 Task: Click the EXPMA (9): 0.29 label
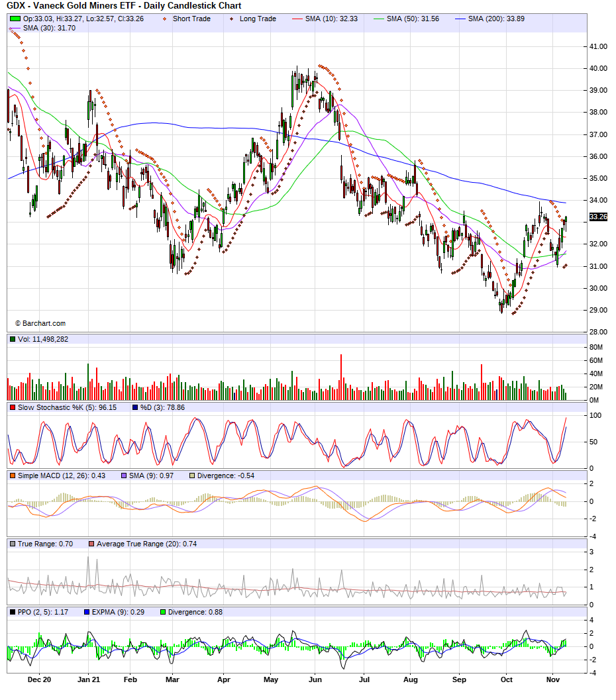[118, 612]
